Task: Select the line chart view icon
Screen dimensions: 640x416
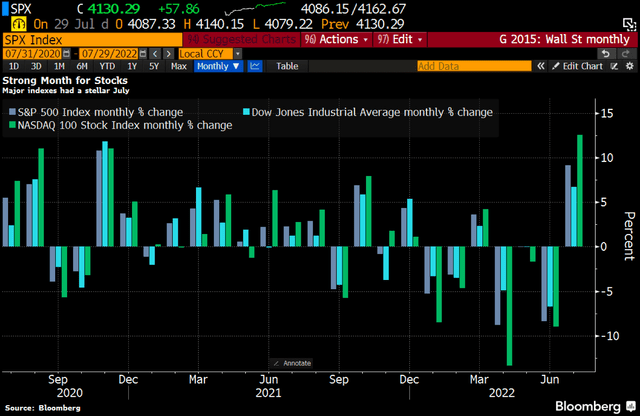Action: 255,66
